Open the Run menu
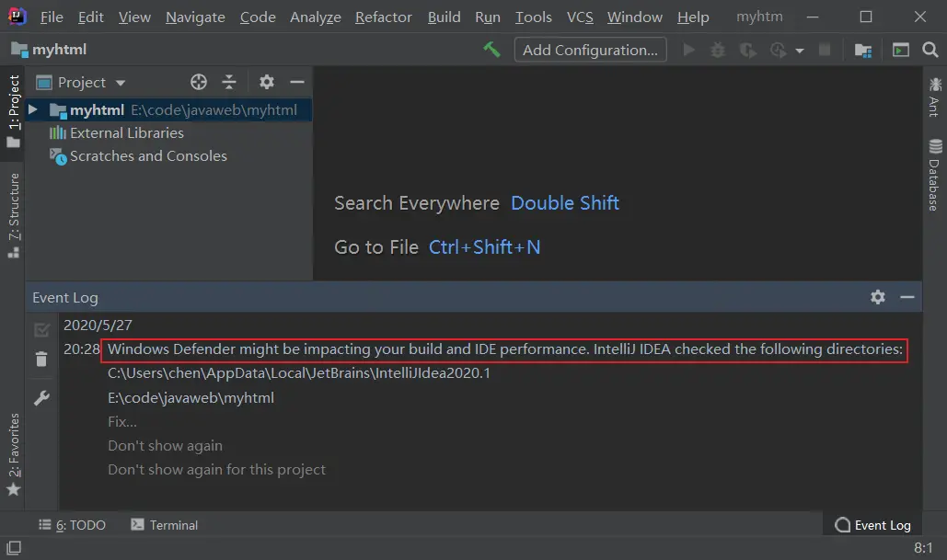This screenshot has height=560, width=947. [x=488, y=17]
